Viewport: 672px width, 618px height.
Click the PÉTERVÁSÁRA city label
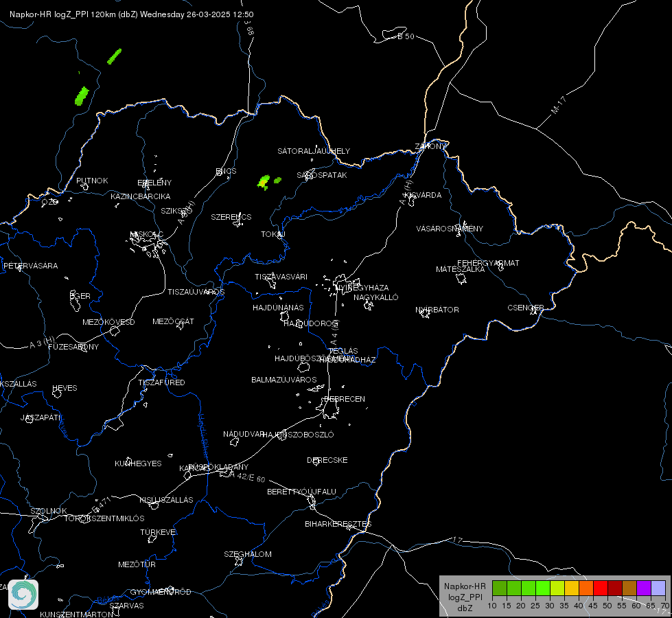click(30, 266)
